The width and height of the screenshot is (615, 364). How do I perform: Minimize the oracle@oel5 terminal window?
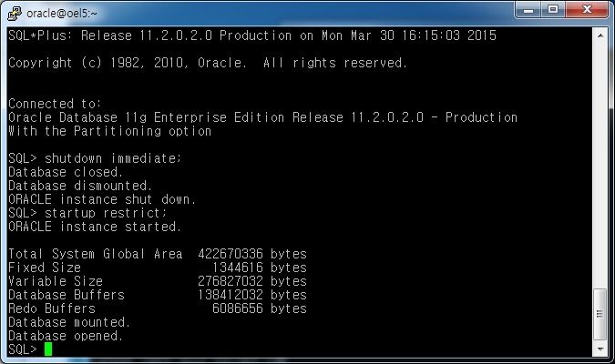[528, 10]
